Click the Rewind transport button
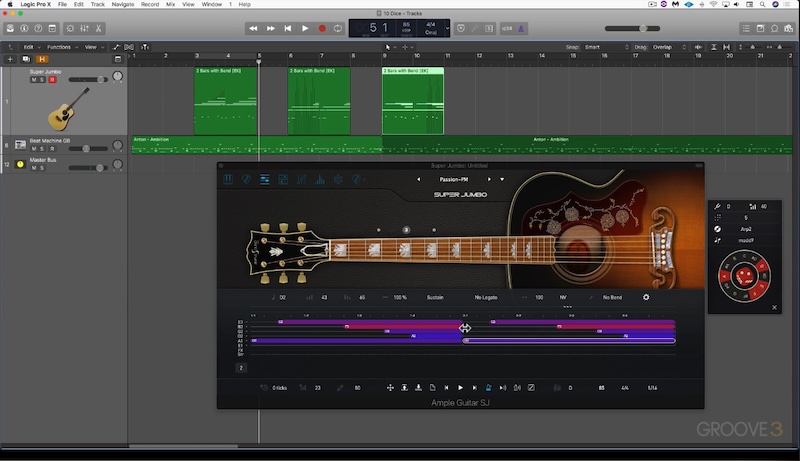The height and width of the screenshot is (461, 800). (x=253, y=29)
